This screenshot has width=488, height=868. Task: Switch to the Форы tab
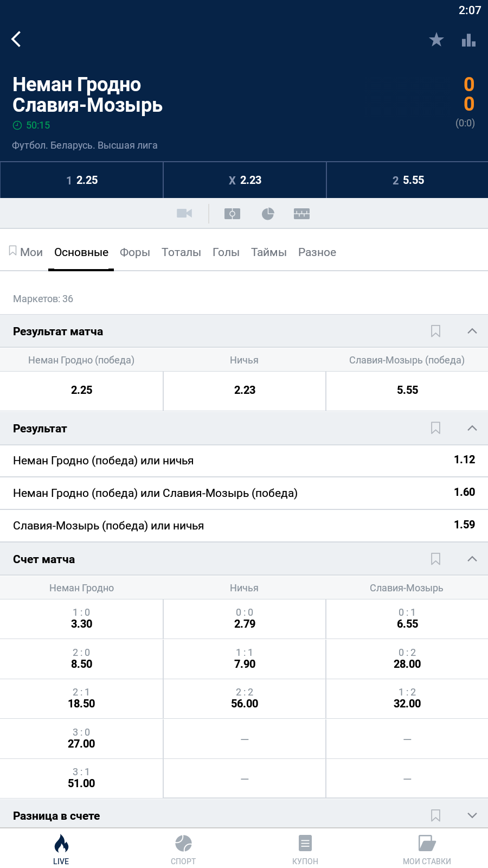coord(134,252)
